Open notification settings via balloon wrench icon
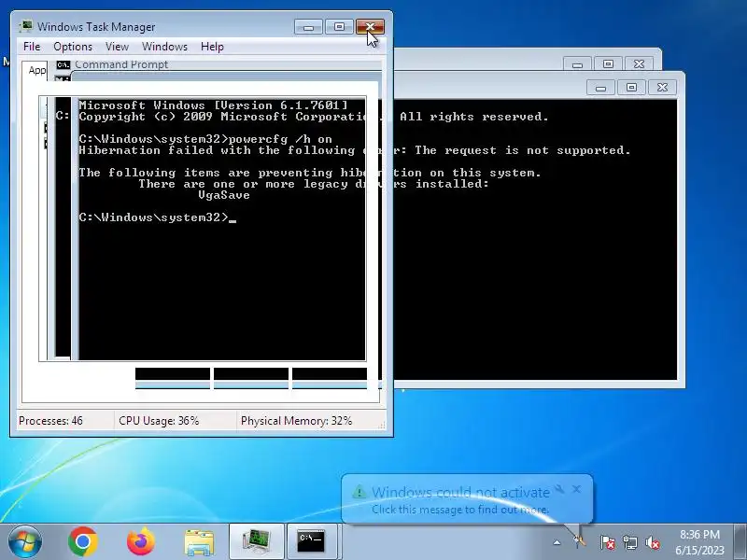The image size is (747, 560). tap(560, 489)
